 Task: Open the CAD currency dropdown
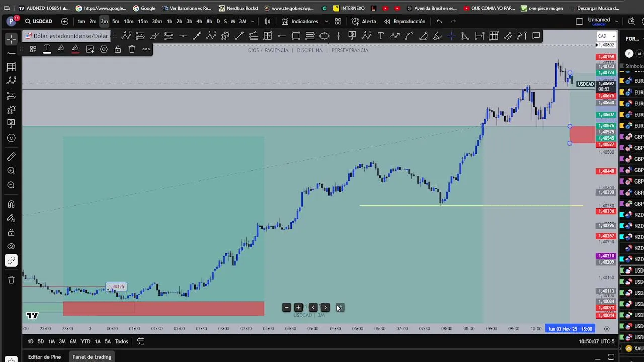tap(606, 36)
